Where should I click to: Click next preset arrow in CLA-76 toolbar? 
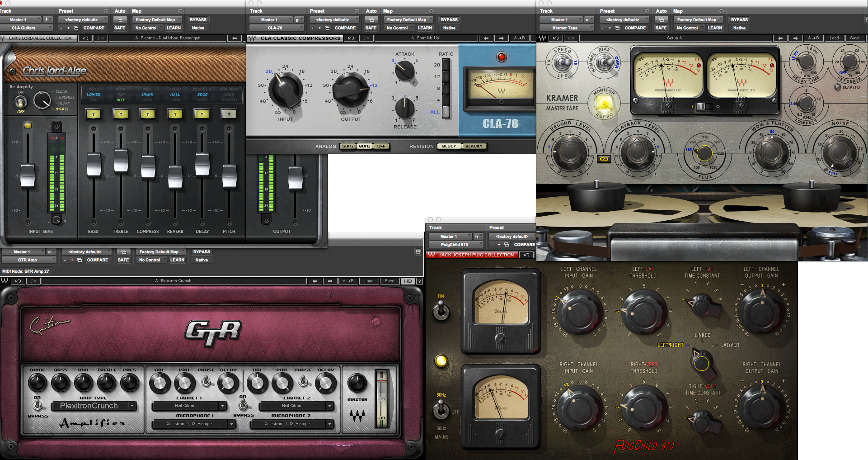pos(501,38)
